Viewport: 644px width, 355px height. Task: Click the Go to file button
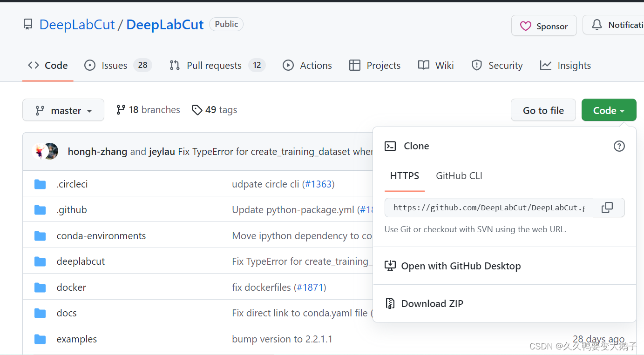543,110
